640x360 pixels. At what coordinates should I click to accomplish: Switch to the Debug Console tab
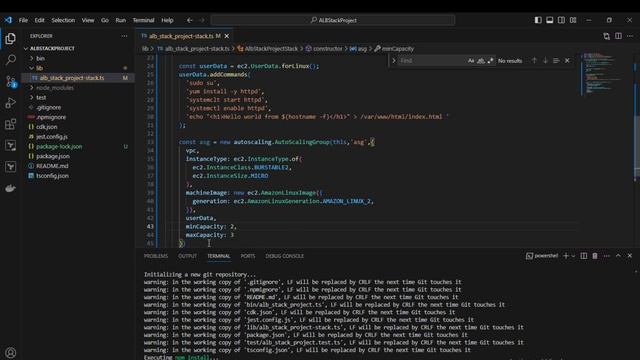(284, 256)
